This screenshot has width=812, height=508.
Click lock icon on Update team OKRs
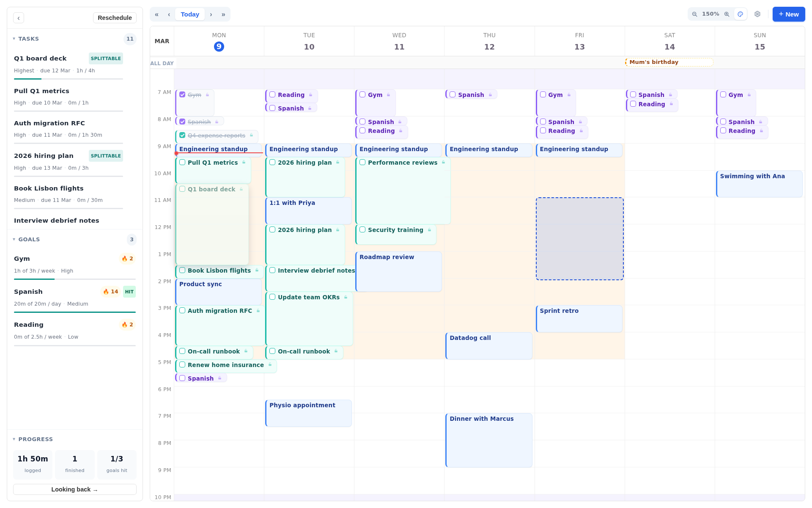point(346,297)
